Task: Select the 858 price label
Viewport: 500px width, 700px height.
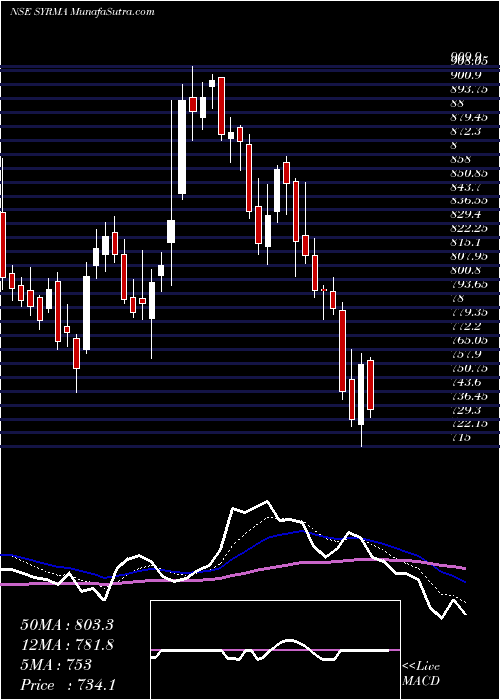Action: tap(461, 159)
